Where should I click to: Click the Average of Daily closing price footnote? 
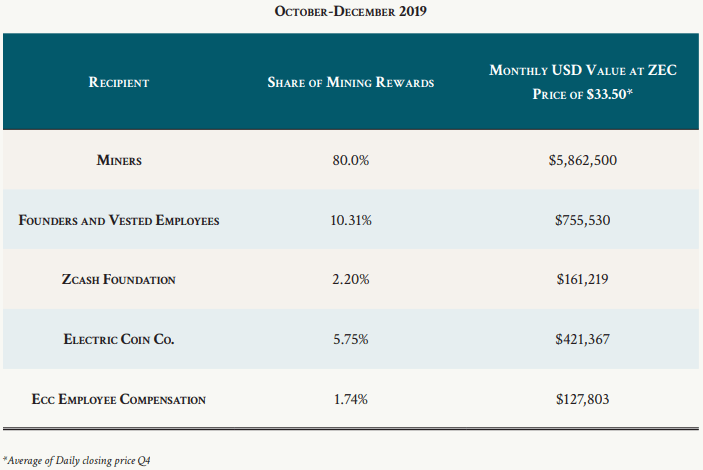coord(69,460)
